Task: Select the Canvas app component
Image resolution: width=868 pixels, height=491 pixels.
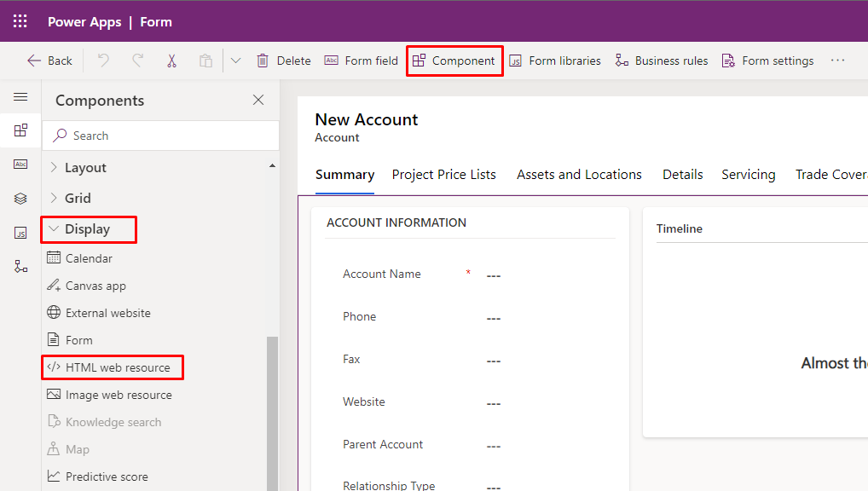Action: 86,286
